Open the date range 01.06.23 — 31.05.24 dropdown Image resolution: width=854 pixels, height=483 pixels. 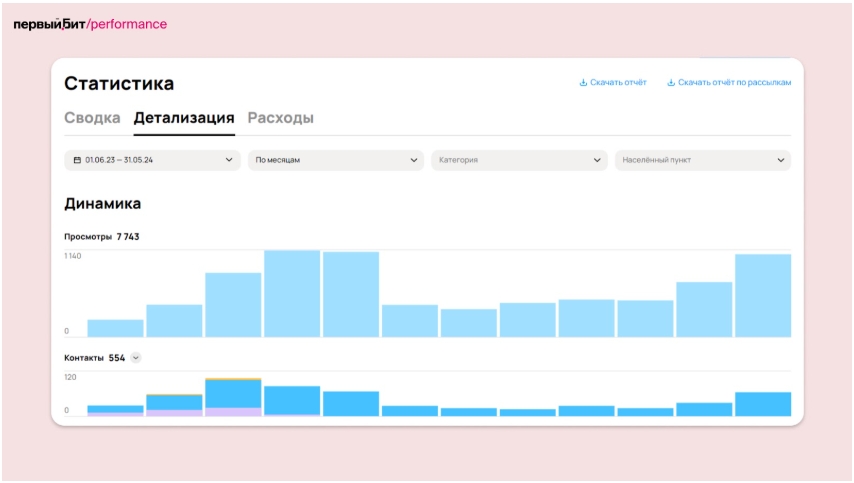(152, 160)
